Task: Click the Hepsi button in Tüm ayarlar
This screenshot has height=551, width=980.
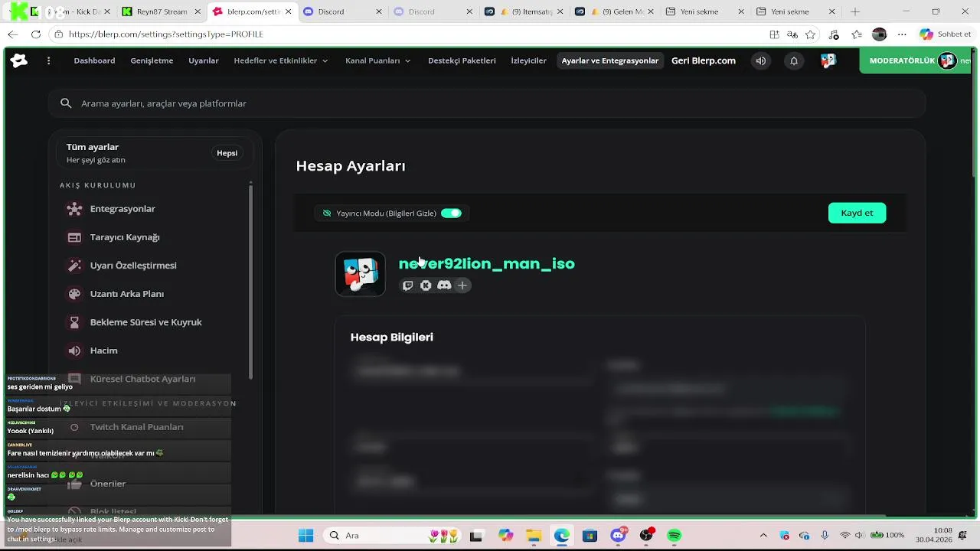Action: point(227,153)
